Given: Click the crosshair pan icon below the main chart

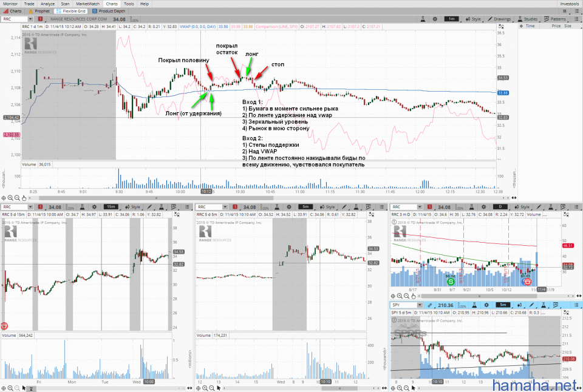Looking at the screenshot, I should 4,198.
